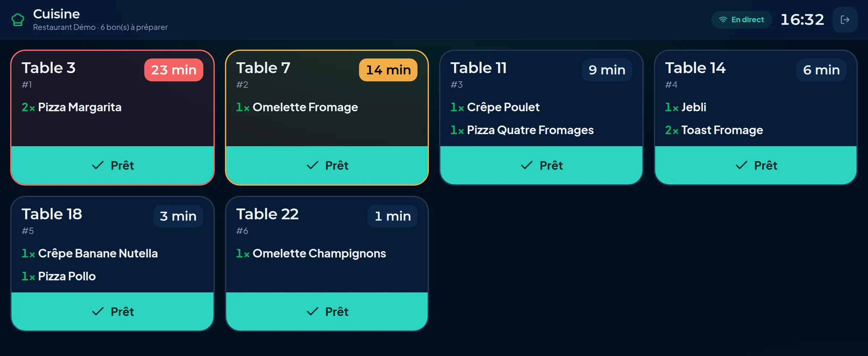Screen dimensions: 868x356
Task: Click the 16:32 clock display
Action: pos(802,20)
